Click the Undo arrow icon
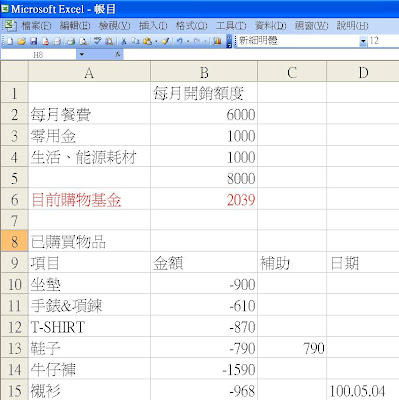Image resolution: width=399 pixels, height=400 pixels. coord(180,41)
